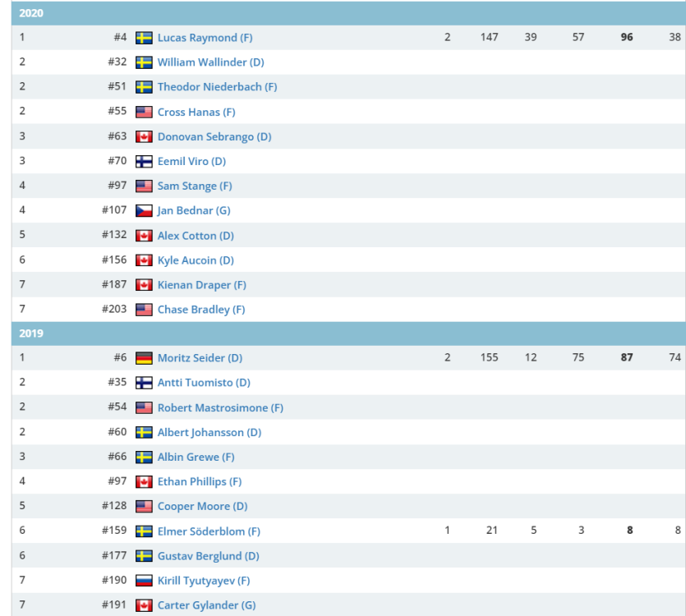Click the Czech flag beside Jan Bednar
The image size is (686, 616).
(x=144, y=210)
